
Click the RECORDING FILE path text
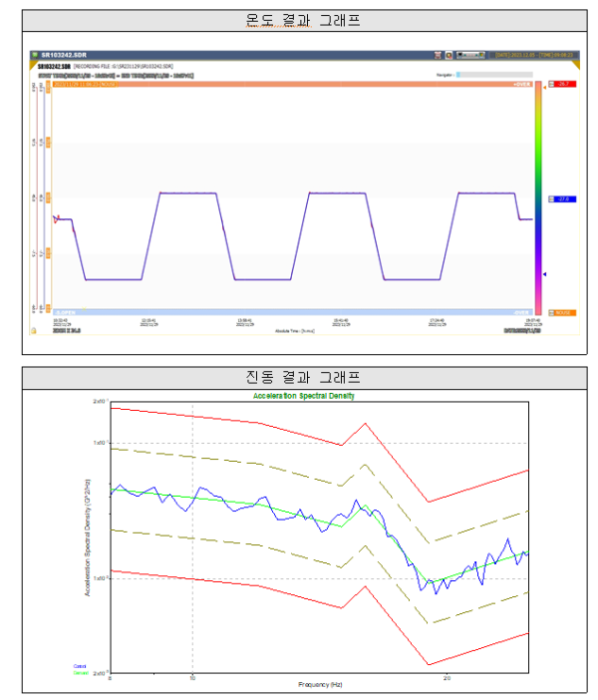coord(124,67)
